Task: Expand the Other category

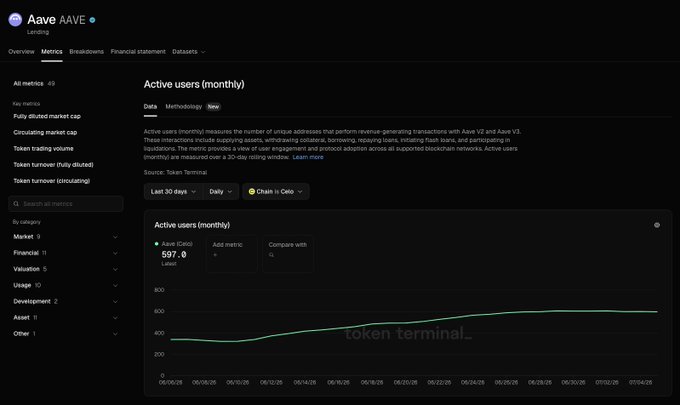Action: [x=65, y=334]
